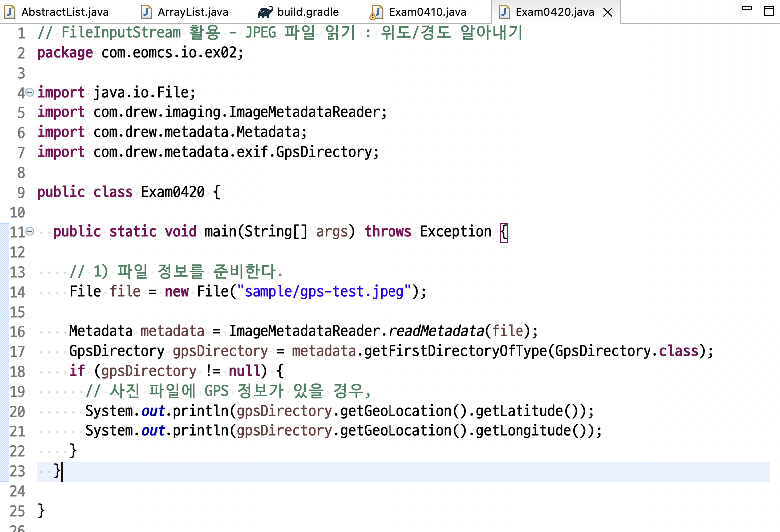Click the comment on line 1
This screenshot has height=532, width=780.
pos(280,33)
